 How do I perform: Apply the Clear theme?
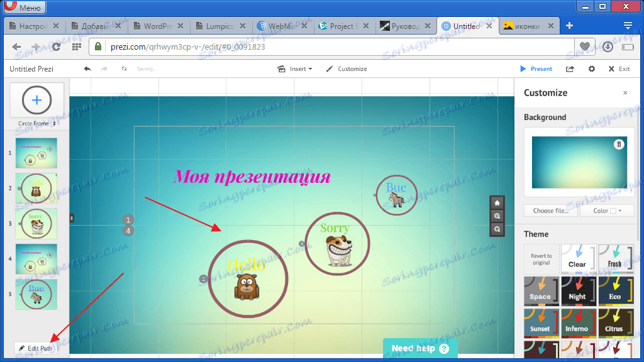(x=579, y=259)
